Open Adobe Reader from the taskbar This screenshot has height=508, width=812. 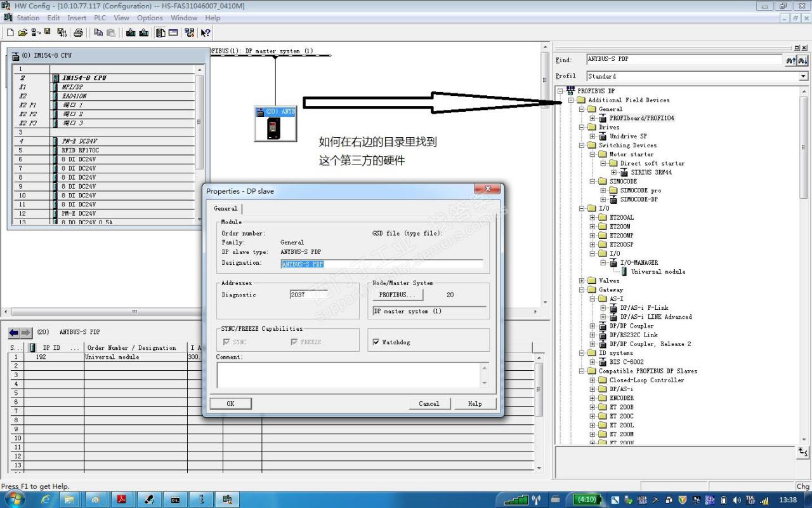coord(121,499)
